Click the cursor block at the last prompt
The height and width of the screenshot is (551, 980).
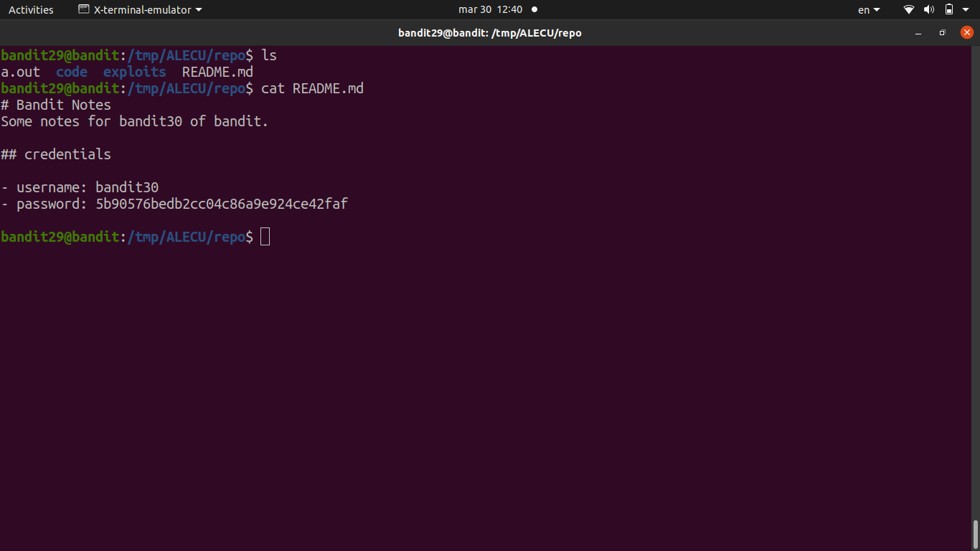(x=265, y=237)
